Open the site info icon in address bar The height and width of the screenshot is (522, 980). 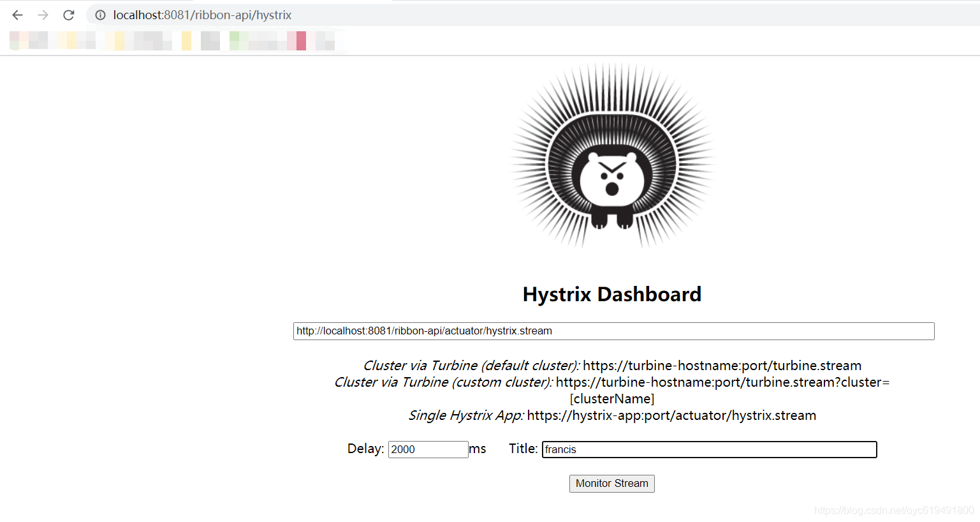pos(101,15)
